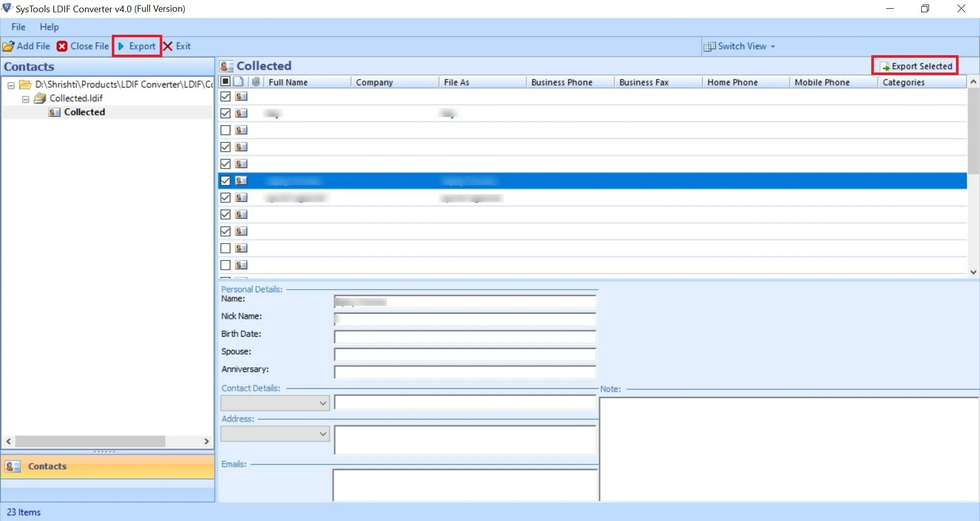Click contact card icon in eleventh row
The height and width of the screenshot is (521, 980).
point(241,265)
